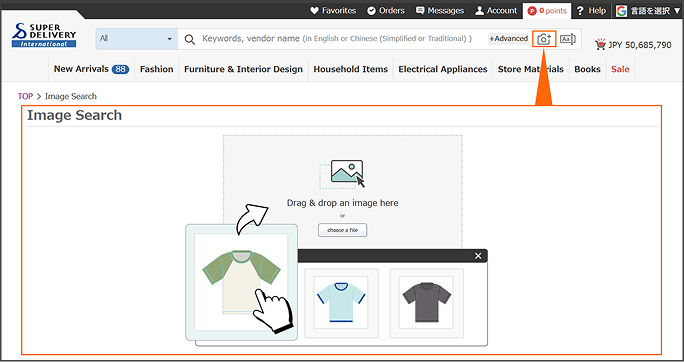Screen dimensions: 684x362
Task: Click the choose a file button
Action: [342, 230]
